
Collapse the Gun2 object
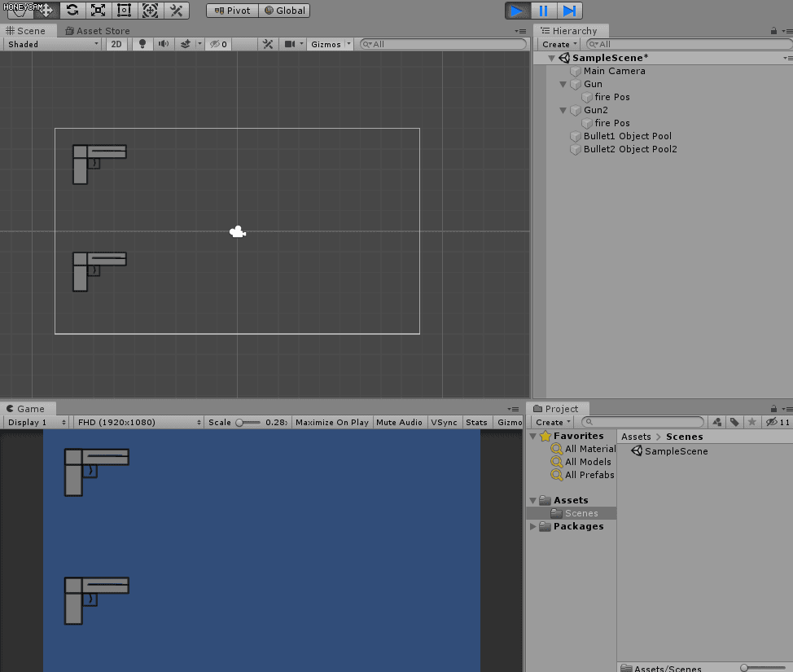563,110
